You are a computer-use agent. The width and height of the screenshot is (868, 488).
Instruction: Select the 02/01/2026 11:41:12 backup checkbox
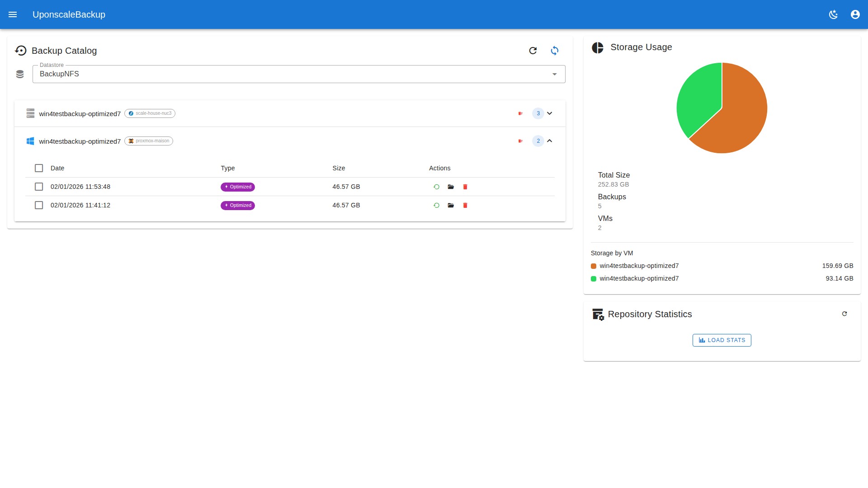tap(39, 205)
